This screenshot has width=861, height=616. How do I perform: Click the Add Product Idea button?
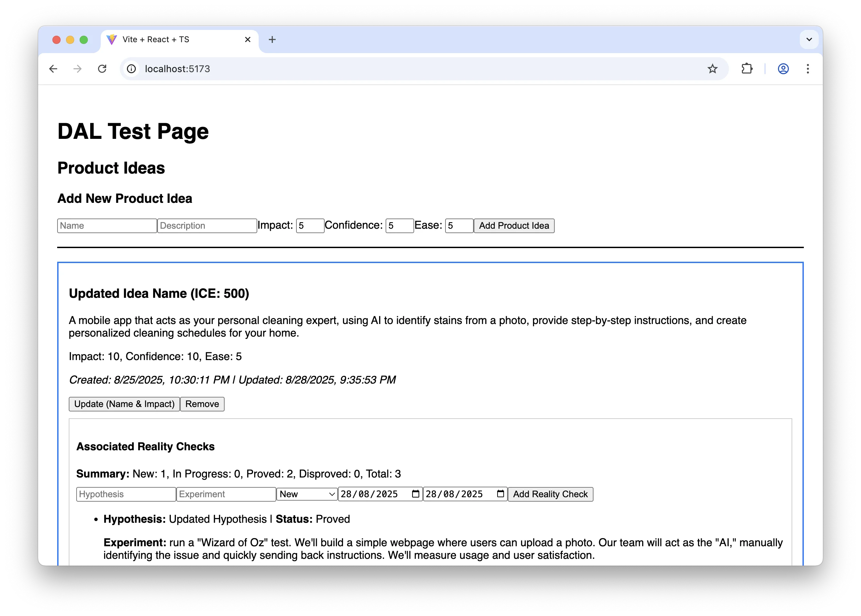tap(514, 226)
